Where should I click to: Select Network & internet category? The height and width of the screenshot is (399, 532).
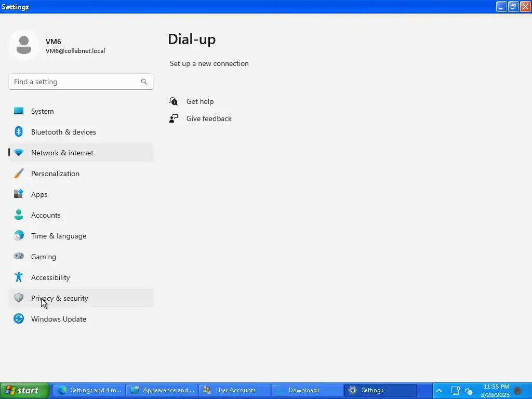[x=81, y=153]
